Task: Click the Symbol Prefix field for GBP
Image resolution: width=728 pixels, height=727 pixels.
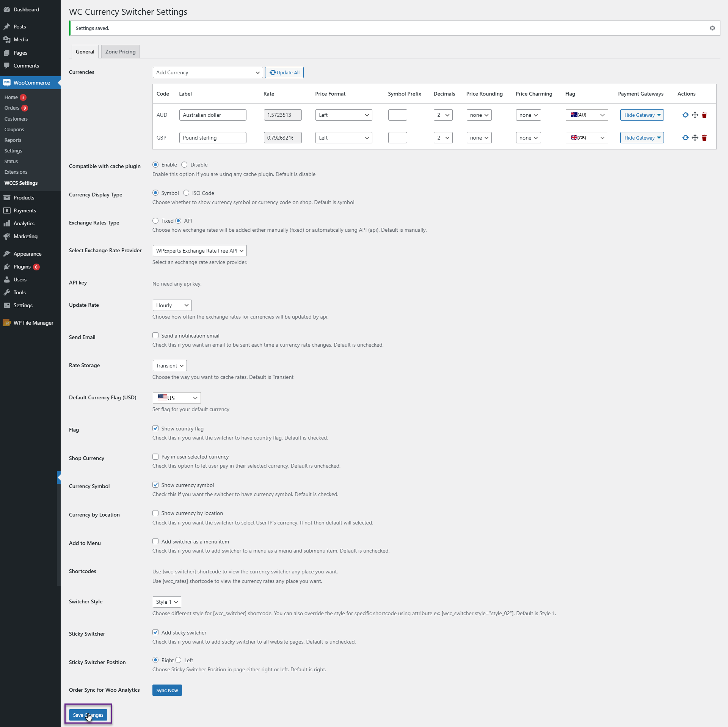Action: click(x=398, y=138)
